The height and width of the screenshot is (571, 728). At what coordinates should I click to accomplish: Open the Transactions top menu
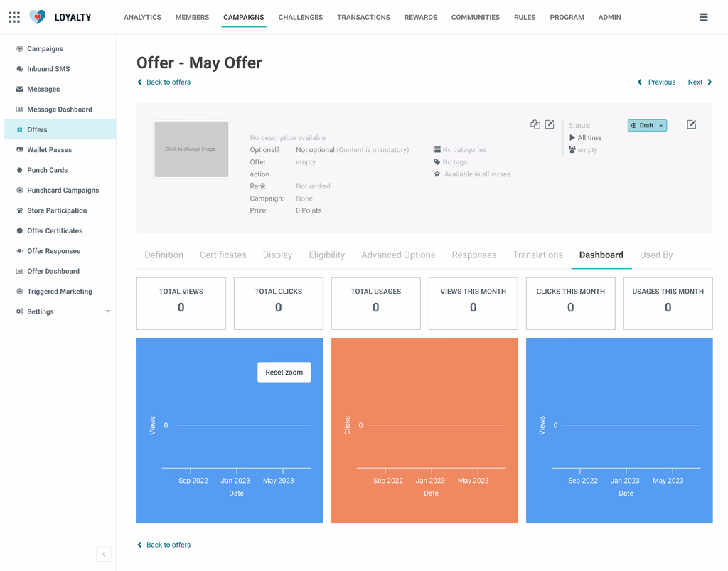coord(363,17)
